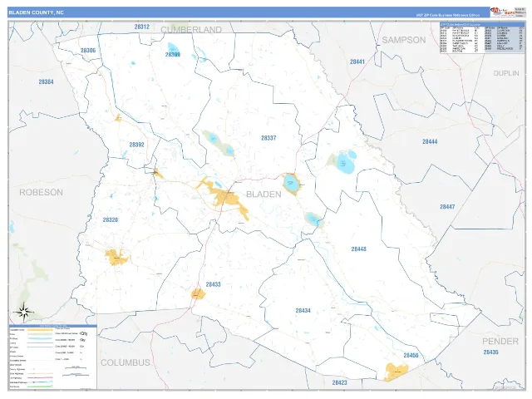Select the ZIP code 28435 label
Viewport: 532px width, 399px height.
point(491,352)
